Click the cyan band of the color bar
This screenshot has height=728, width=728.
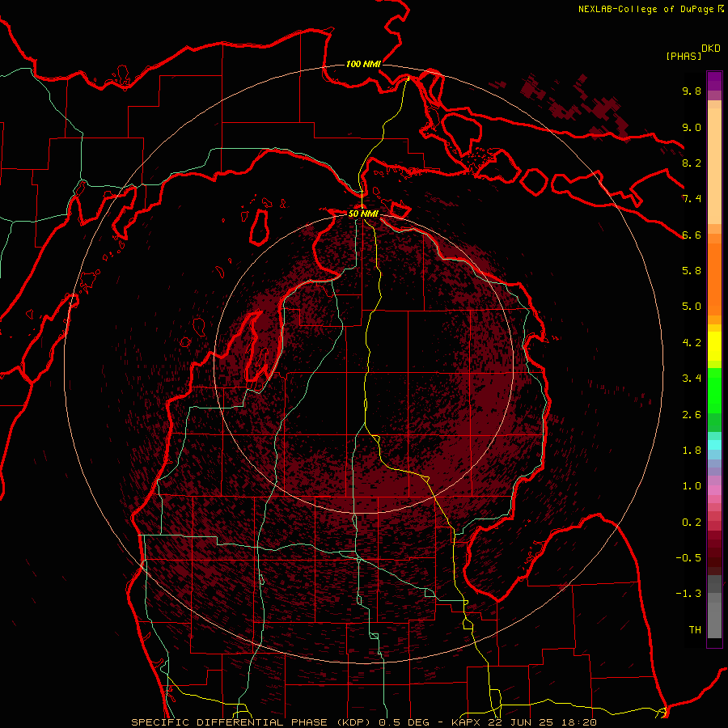tap(714, 444)
